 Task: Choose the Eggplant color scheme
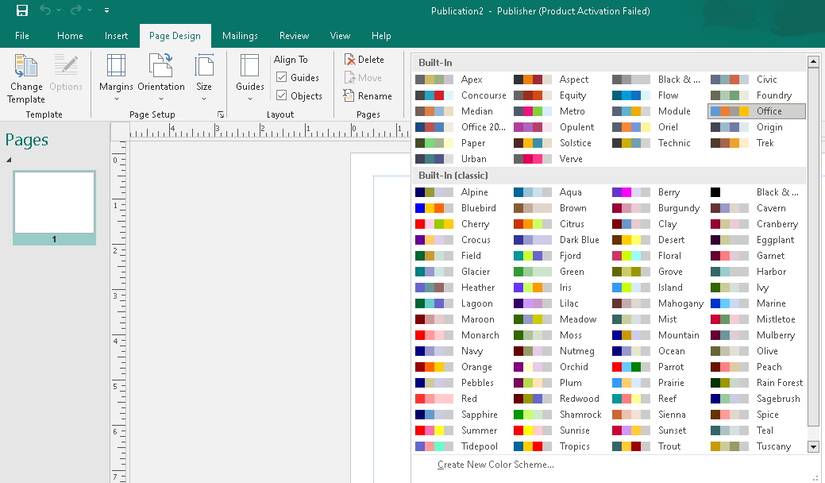(x=754, y=239)
